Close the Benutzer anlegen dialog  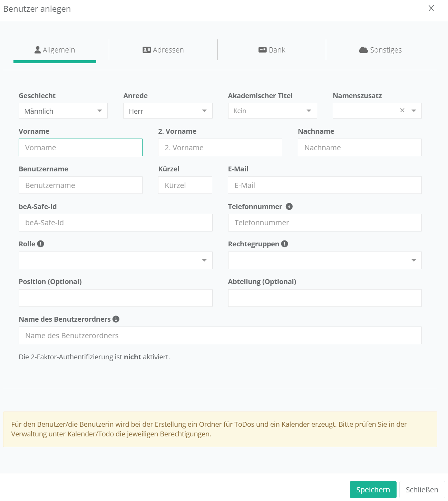click(x=431, y=8)
